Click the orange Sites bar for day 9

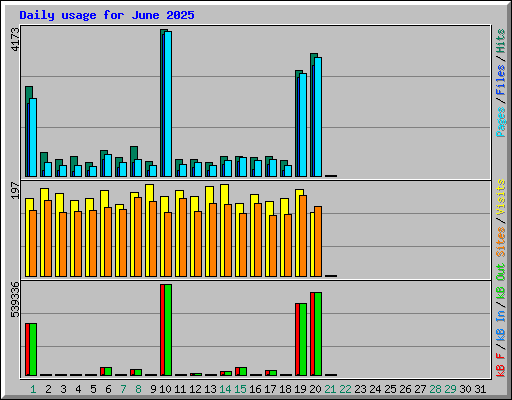pos(153,239)
